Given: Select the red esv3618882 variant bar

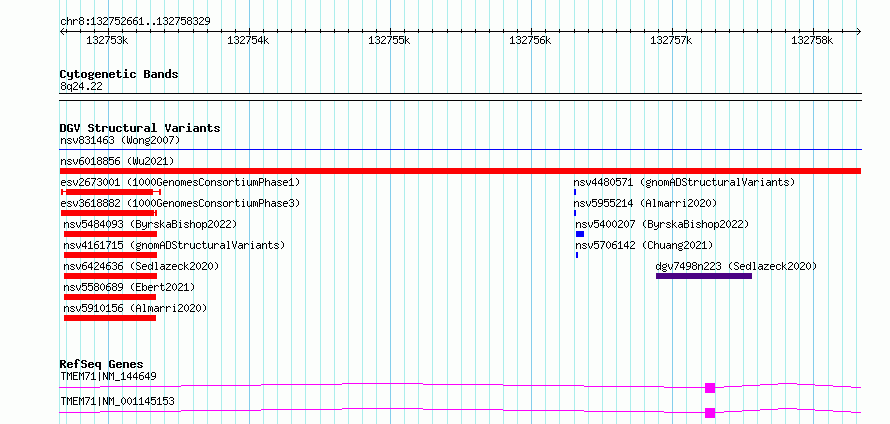Looking at the screenshot, I should pos(108,213).
